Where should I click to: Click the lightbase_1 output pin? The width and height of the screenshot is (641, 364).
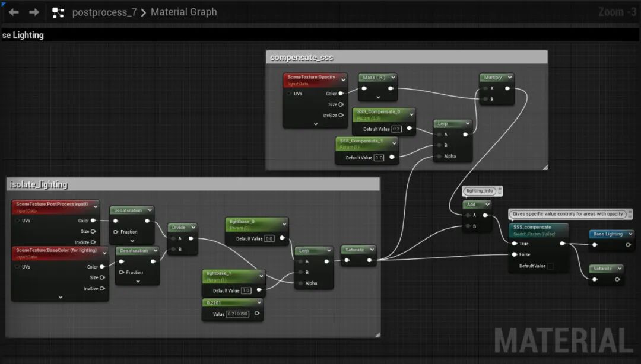point(259,290)
